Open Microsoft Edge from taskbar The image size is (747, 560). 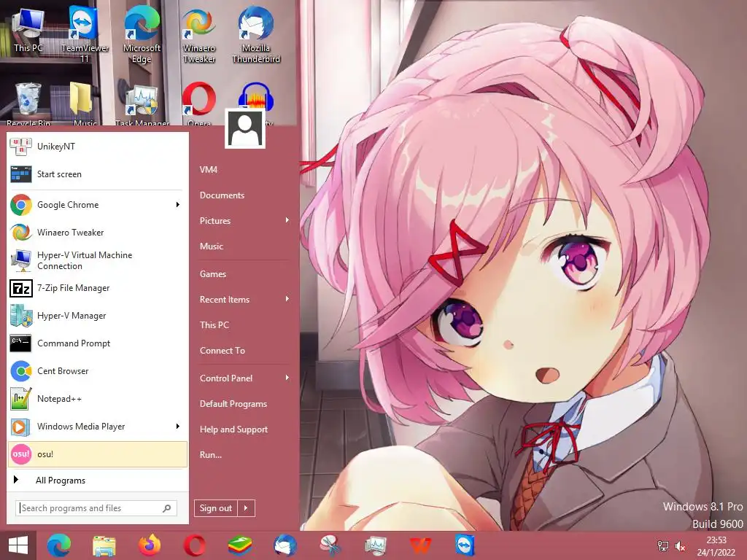pyautogui.click(x=59, y=545)
